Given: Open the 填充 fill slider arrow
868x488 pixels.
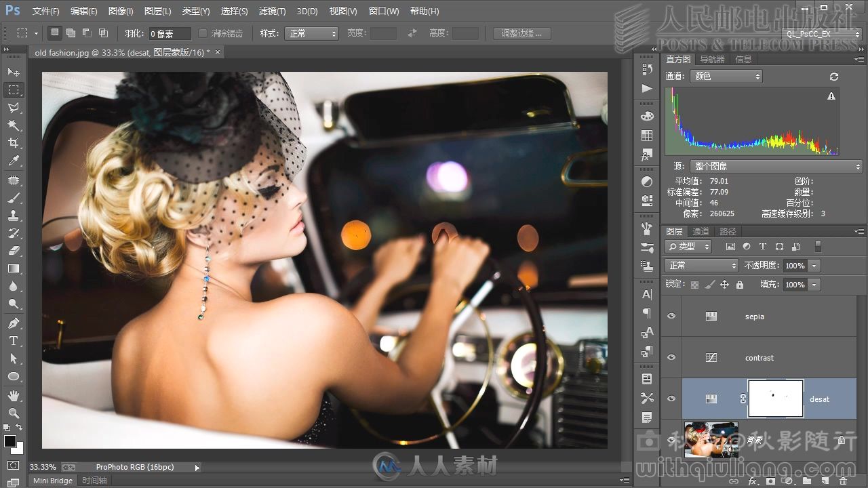Looking at the screenshot, I should click(814, 285).
